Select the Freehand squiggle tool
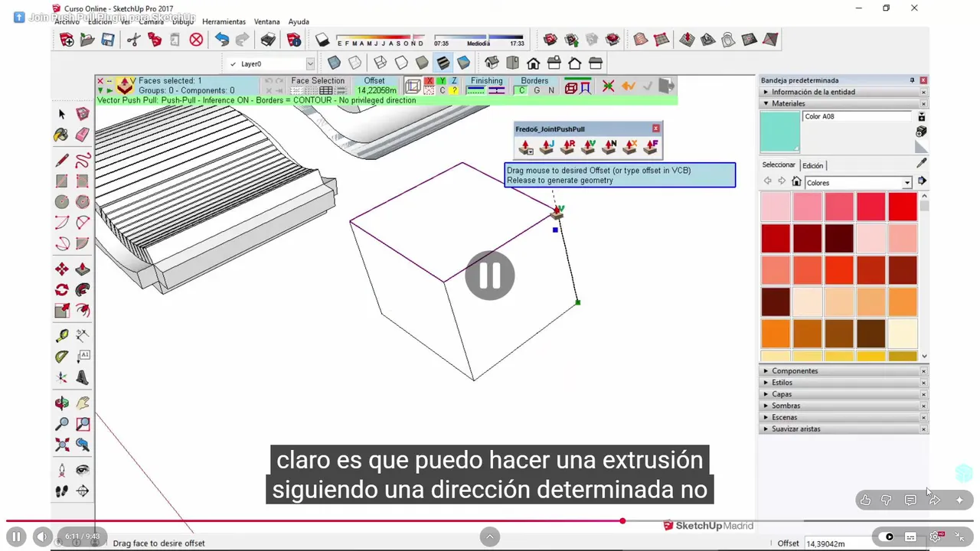 coord(83,161)
